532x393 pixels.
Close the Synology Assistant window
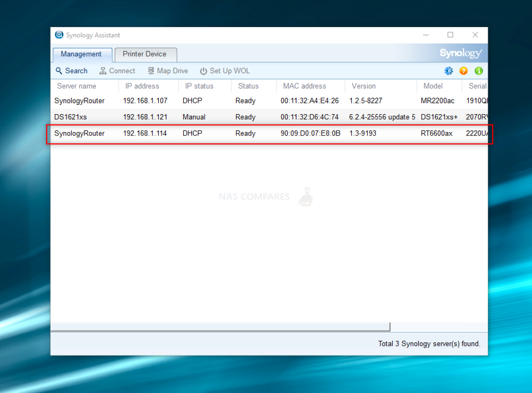click(x=475, y=35)
